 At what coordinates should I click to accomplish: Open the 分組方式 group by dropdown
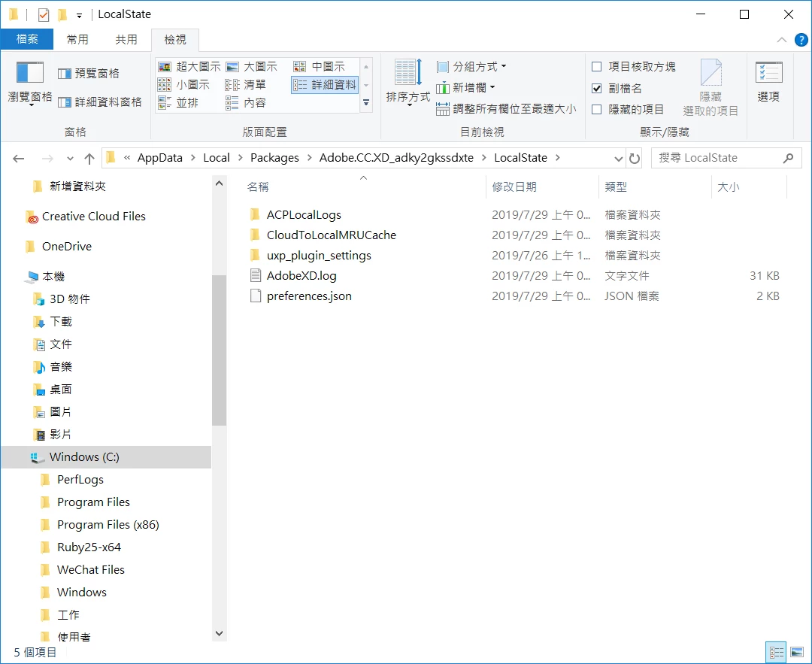(471, 67)
